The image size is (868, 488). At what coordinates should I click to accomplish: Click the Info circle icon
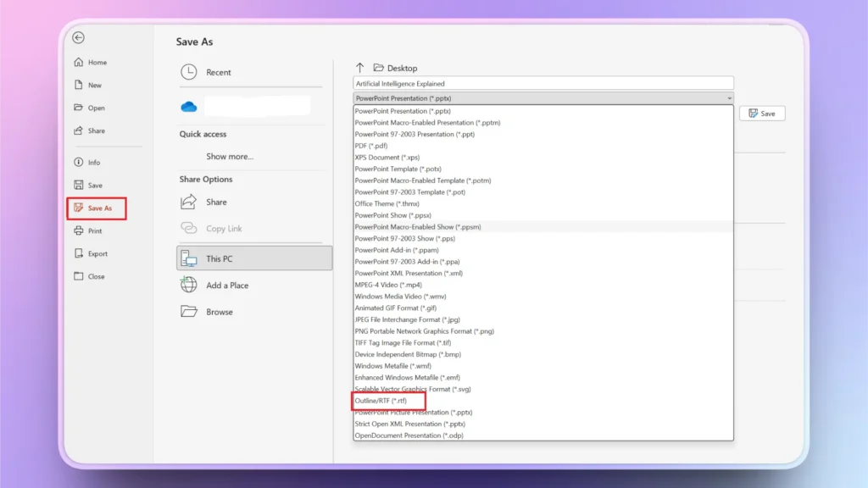79,162
